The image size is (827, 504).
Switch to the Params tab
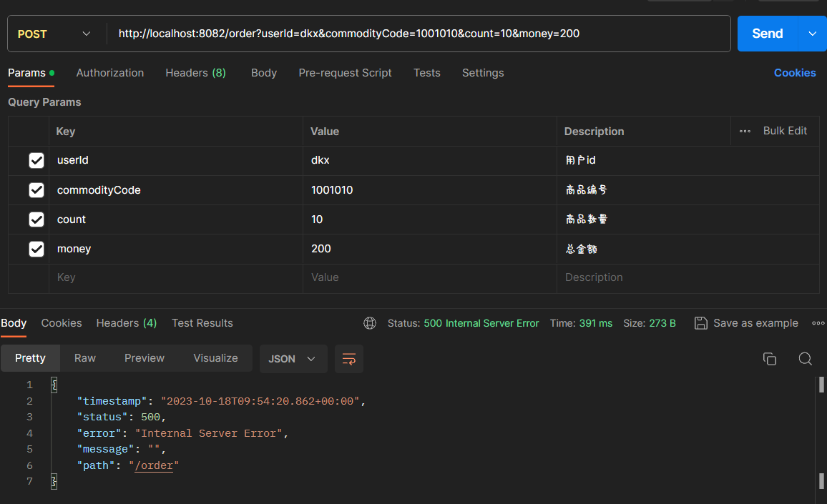(x=31, y=74)
